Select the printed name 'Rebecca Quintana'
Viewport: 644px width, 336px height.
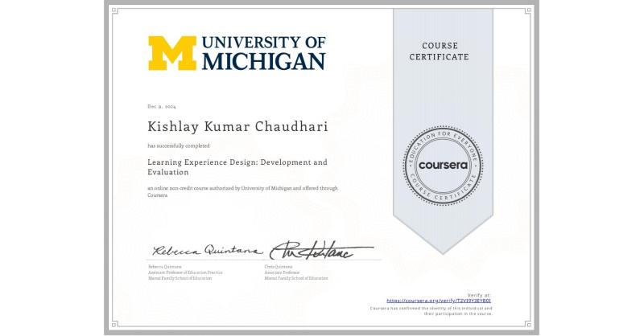click(165, 267)
